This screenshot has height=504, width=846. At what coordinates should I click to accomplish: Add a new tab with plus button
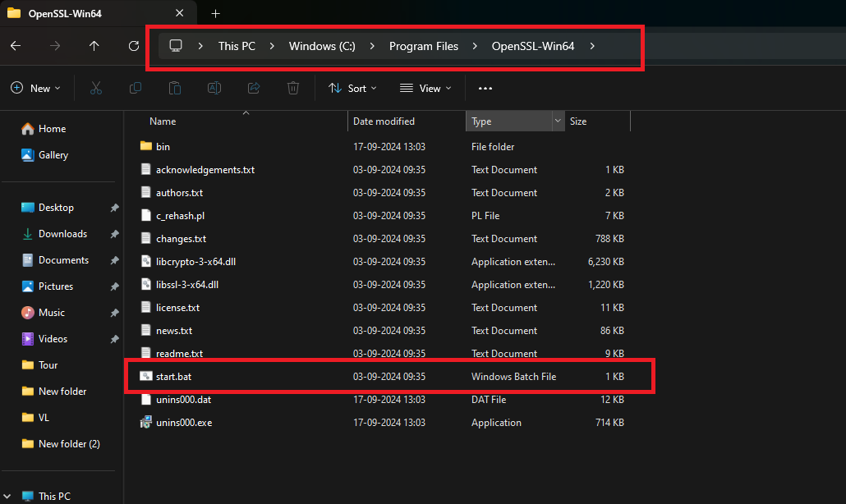(x=216, y=13)
